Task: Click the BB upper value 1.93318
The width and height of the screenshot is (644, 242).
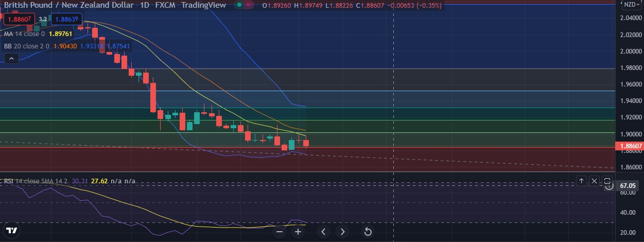Action: tap(92, 46)
